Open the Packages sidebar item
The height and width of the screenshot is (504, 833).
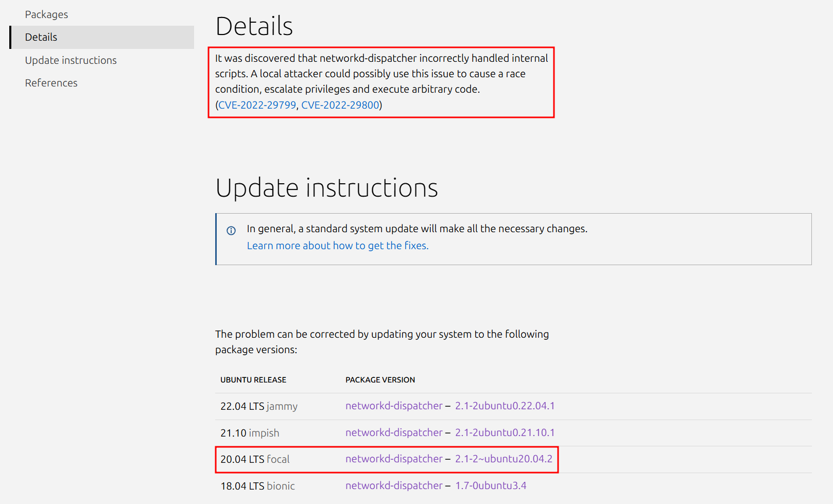pyautogui.click(x=46, y=14)
